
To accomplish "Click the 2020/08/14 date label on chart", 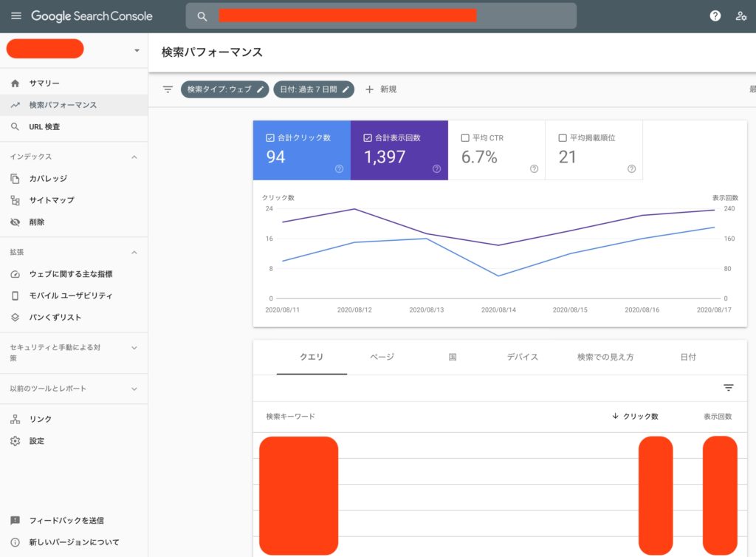I will 498,310.
